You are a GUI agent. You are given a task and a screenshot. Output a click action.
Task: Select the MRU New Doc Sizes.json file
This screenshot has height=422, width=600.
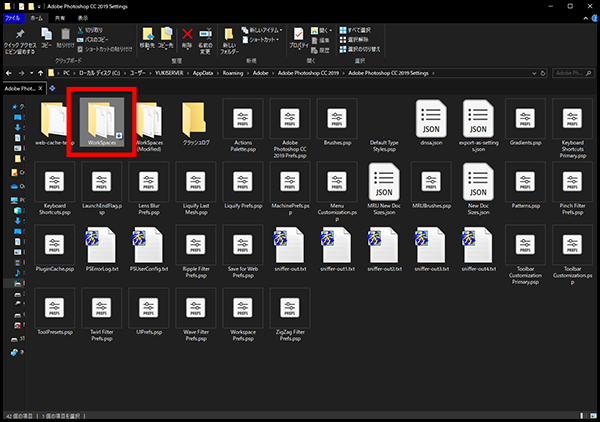(x=384, y=184)
